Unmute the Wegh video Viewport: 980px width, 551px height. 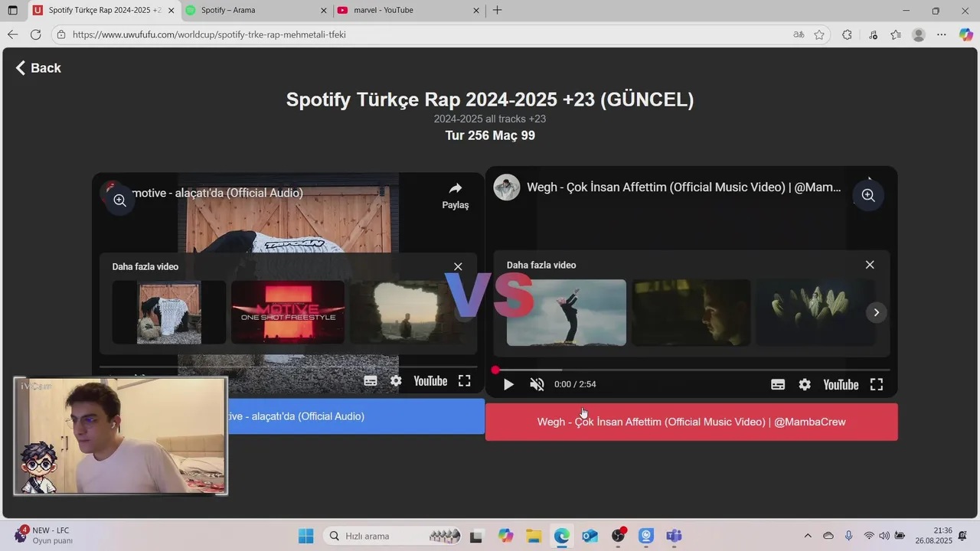tap(537, 384)
